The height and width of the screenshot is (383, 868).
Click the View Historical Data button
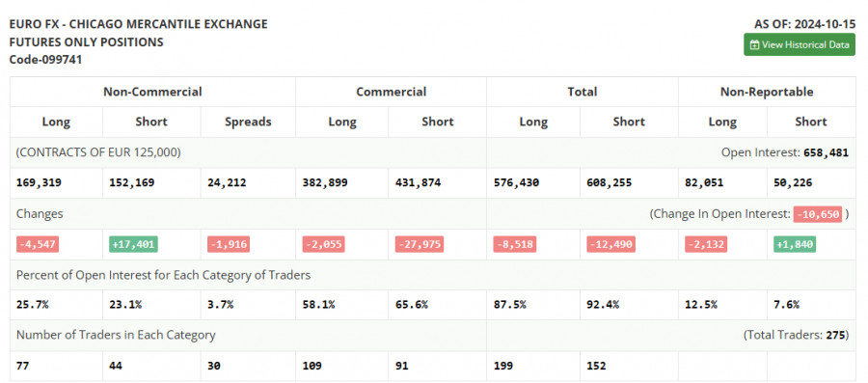pos(800,44)
